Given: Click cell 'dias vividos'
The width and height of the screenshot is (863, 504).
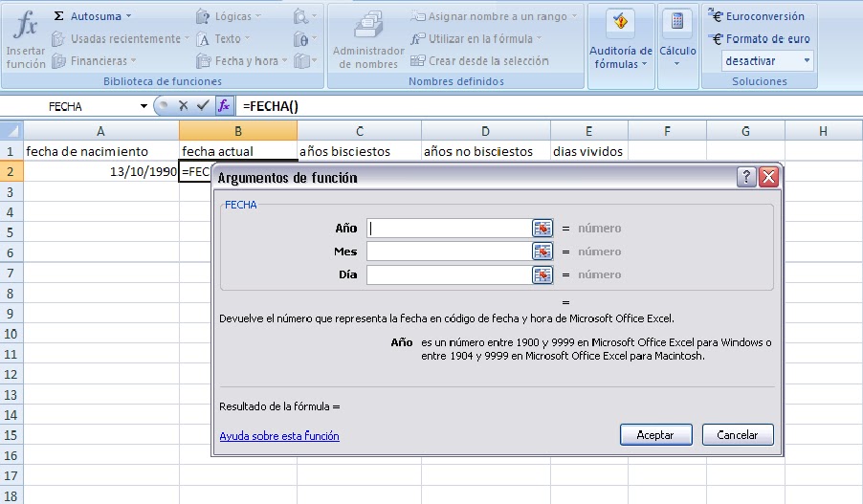Looking at the screenshot, I should [589, 151].
